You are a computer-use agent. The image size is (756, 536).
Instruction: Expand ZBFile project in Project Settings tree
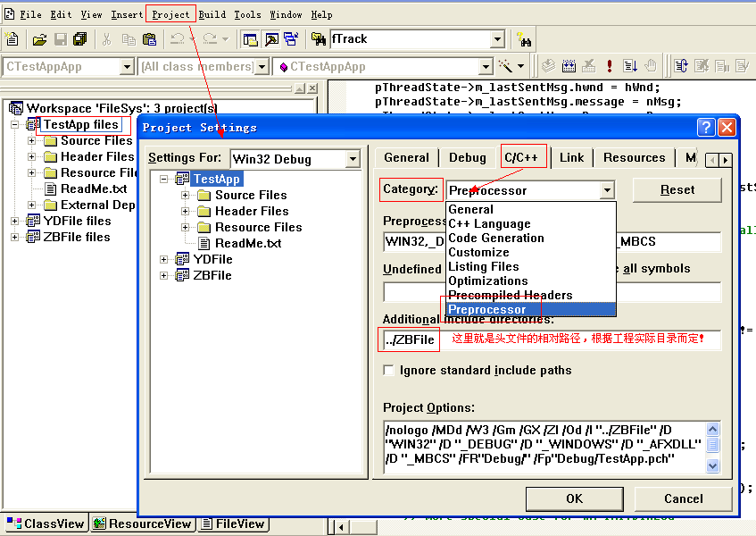click(x=164, y=275)
